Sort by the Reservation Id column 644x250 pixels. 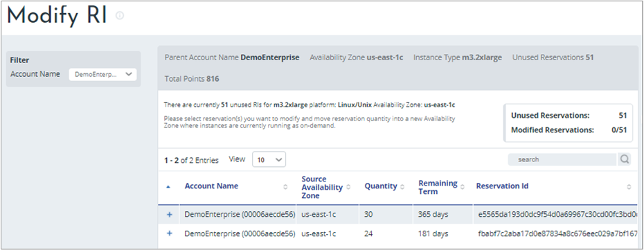coord(502,186)
